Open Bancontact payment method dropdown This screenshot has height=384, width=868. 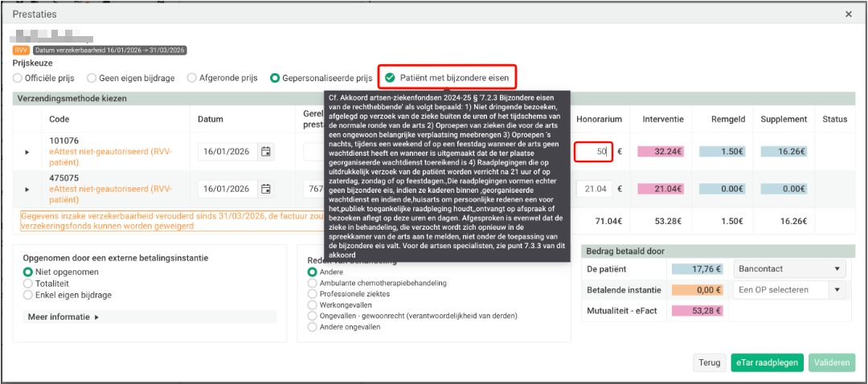790,269
